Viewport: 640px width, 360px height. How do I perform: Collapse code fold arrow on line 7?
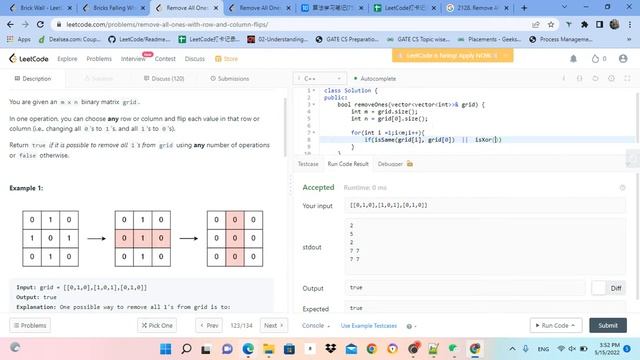pos(314,132)
